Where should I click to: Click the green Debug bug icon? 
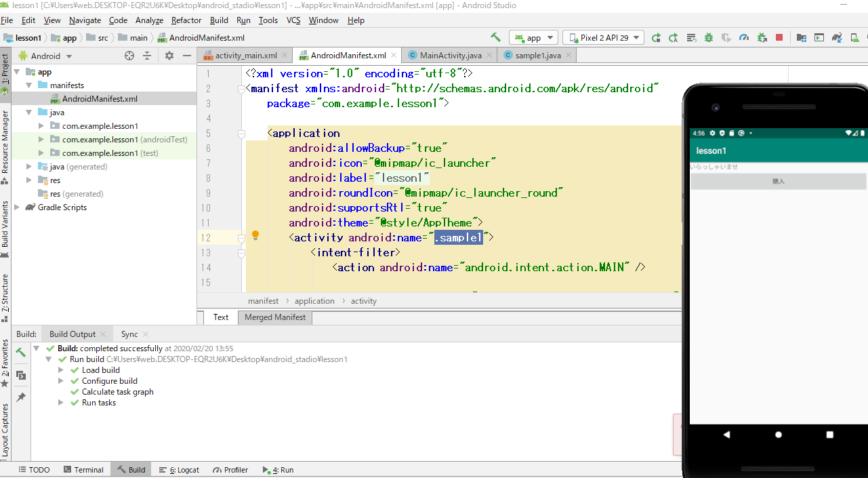pyautogui.click(x=709, y=38)
